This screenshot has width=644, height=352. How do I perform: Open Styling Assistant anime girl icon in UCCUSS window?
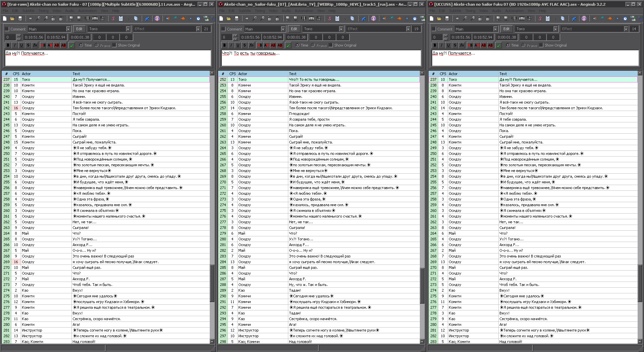pos(584,18)
